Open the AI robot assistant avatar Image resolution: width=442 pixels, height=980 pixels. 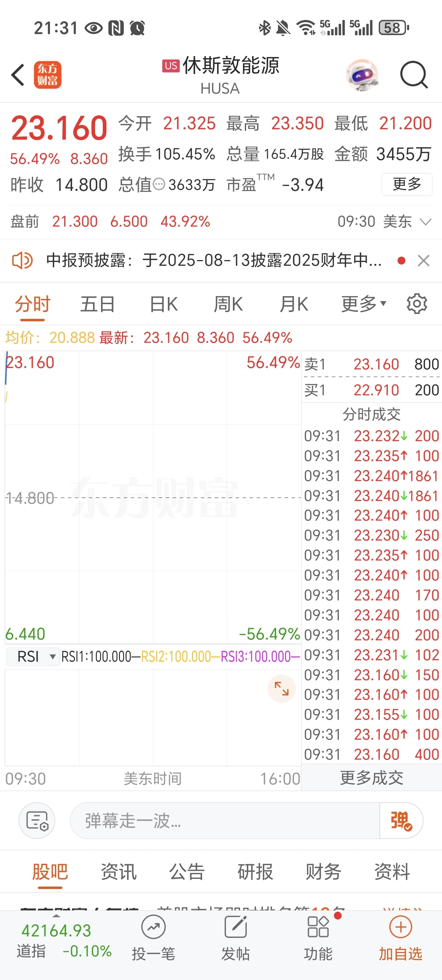point(362,75)
